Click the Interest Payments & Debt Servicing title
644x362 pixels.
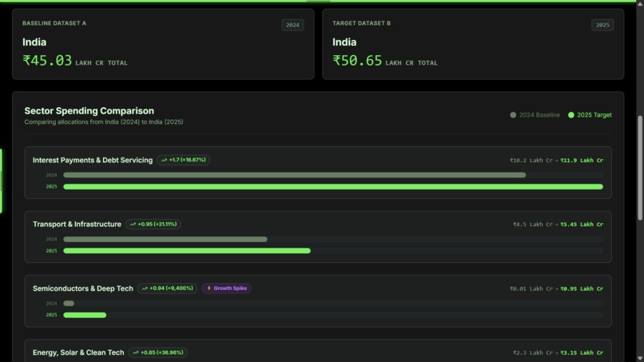[93, 161]
